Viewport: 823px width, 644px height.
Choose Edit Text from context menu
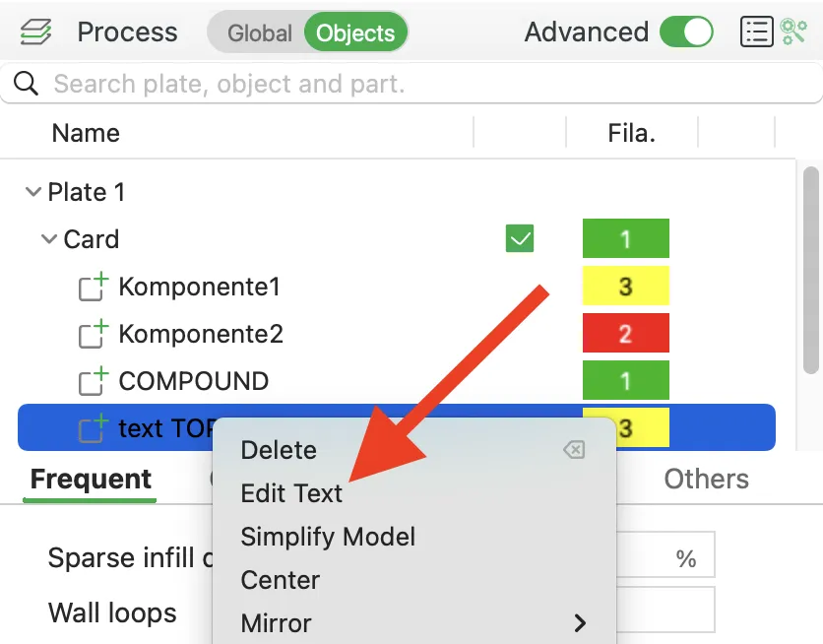click(291, 493)
